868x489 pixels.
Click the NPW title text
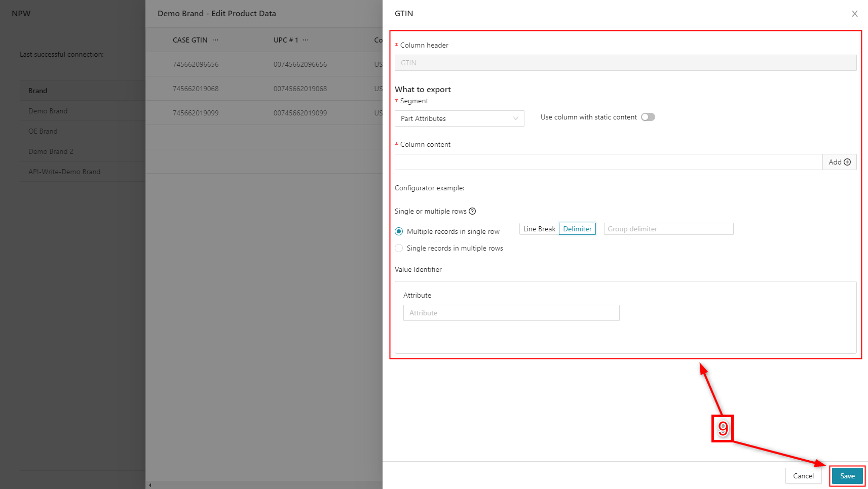(x=21, y=14)
